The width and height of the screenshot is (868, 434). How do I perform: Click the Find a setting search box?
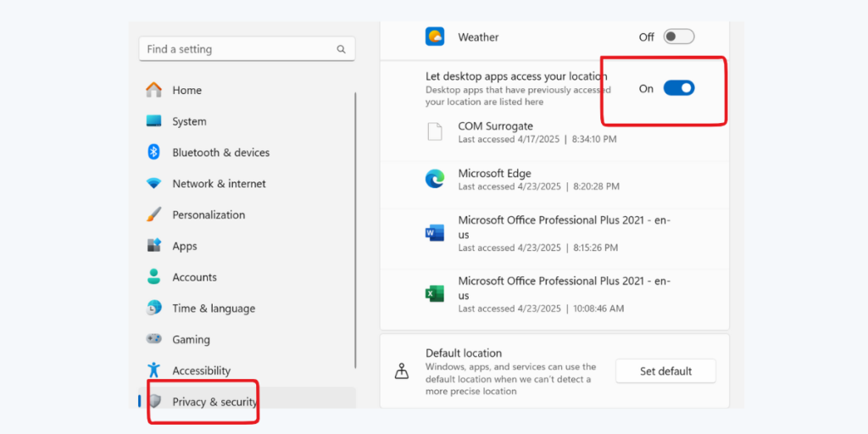click(x=247, y=49)
